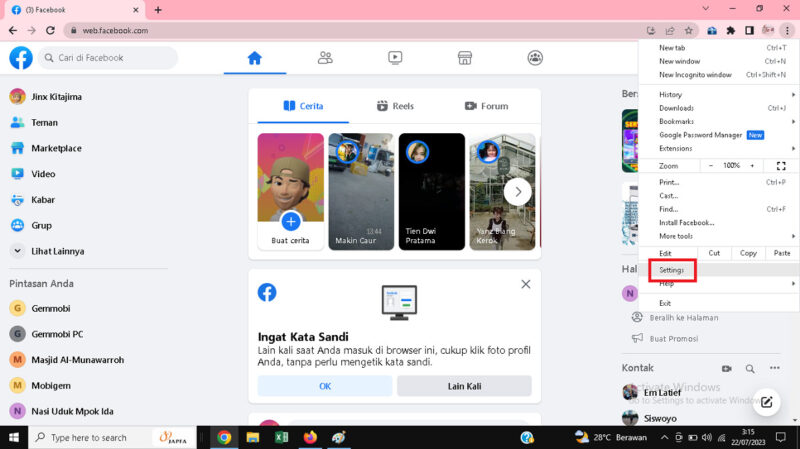The width and height of the screenshot is (800, 449).
Task: Click Copy in the Edit row
Action: [748, 253]
